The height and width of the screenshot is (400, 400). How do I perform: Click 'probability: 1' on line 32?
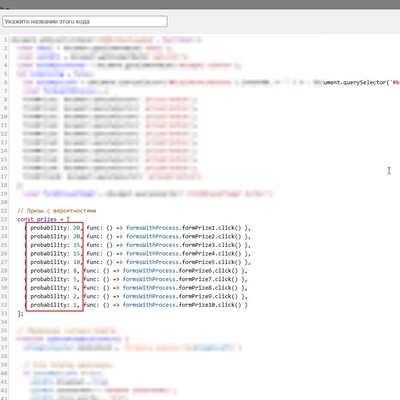(x=54, y=305)
